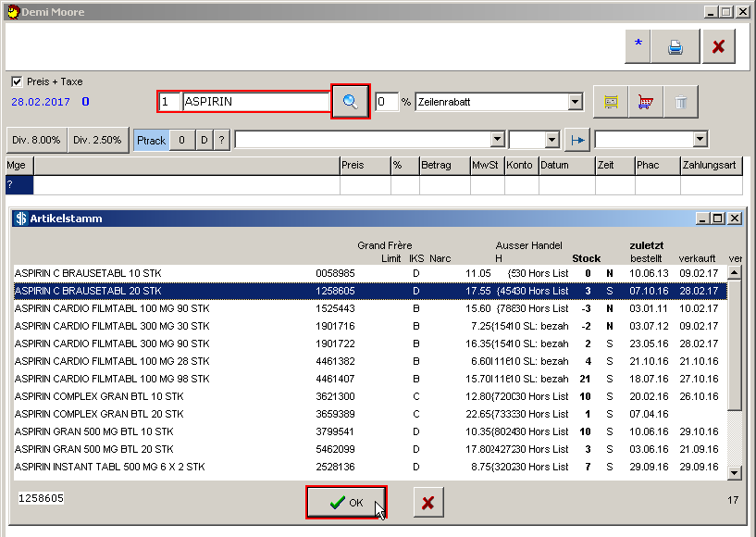Click the blue asterisk button
756x537 pixels.
[638, 46]
